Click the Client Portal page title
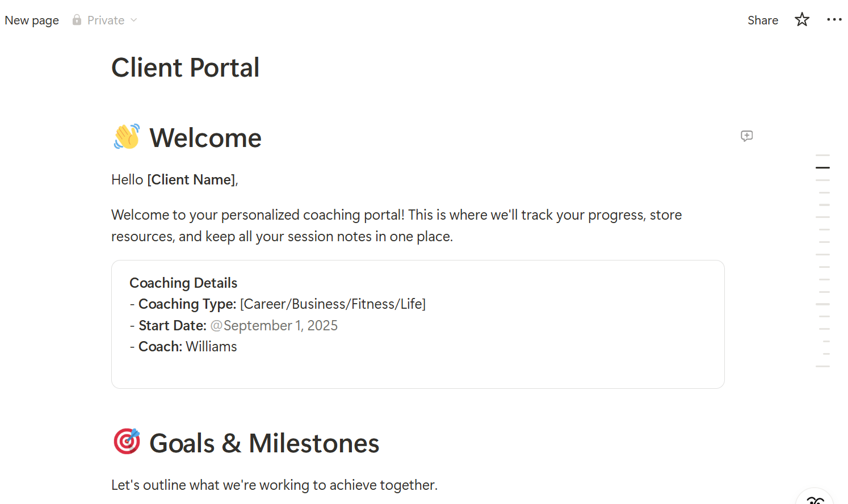Screen dimensions: 848x504 (186, 67)
